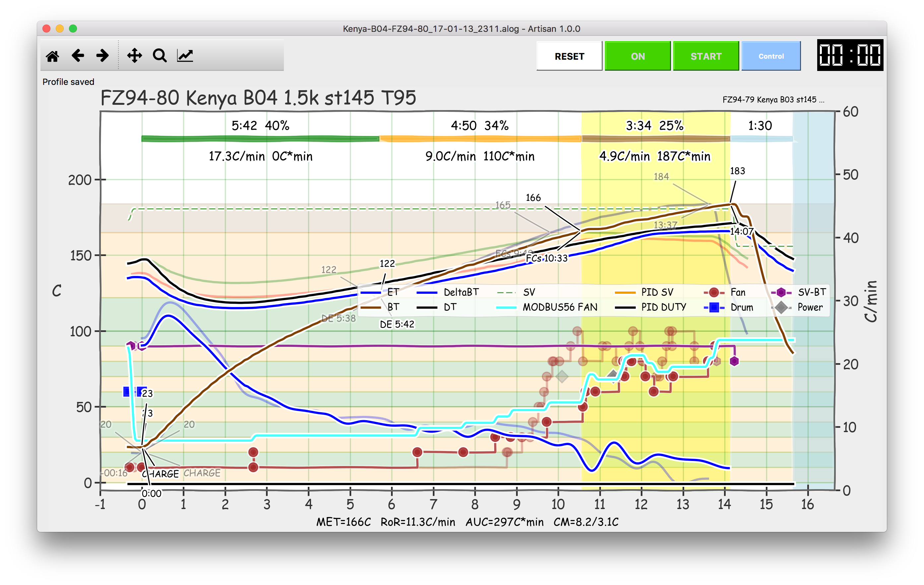Click the Drum legend square marker
This screenshot has height=585, width=924.
714,308
